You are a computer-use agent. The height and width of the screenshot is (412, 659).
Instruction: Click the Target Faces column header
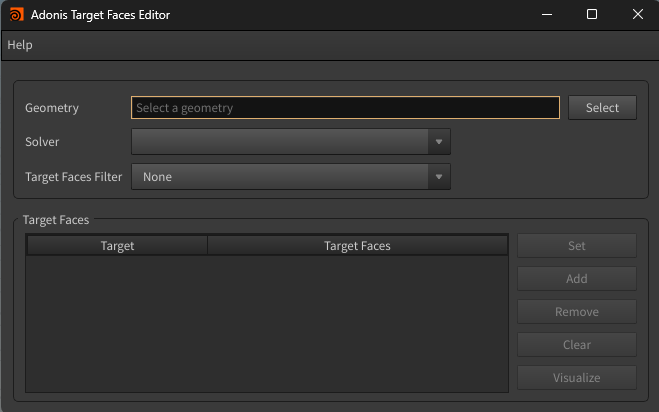[x=357, y=246]
